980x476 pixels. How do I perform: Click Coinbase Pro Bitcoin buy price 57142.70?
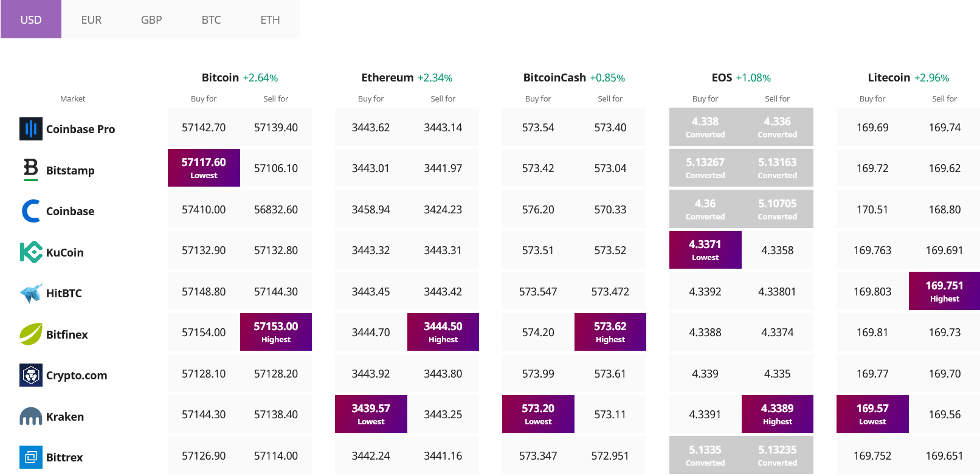(x=204, y=128)
